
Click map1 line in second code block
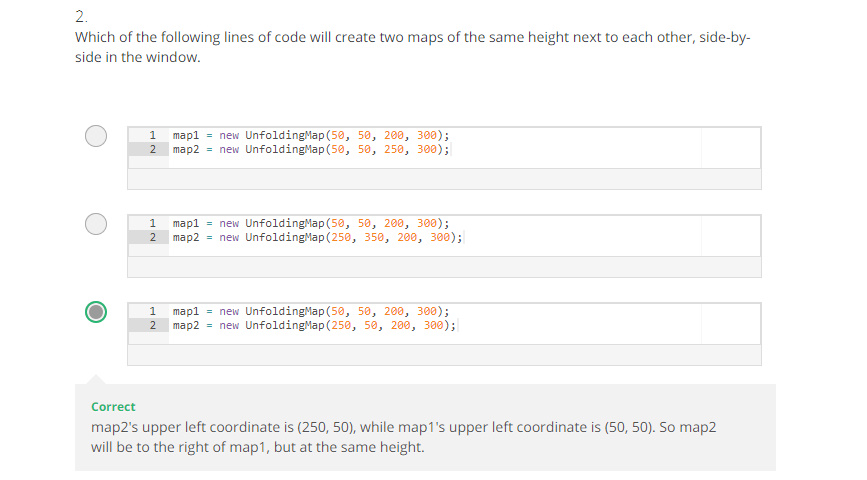click(310, 223)
